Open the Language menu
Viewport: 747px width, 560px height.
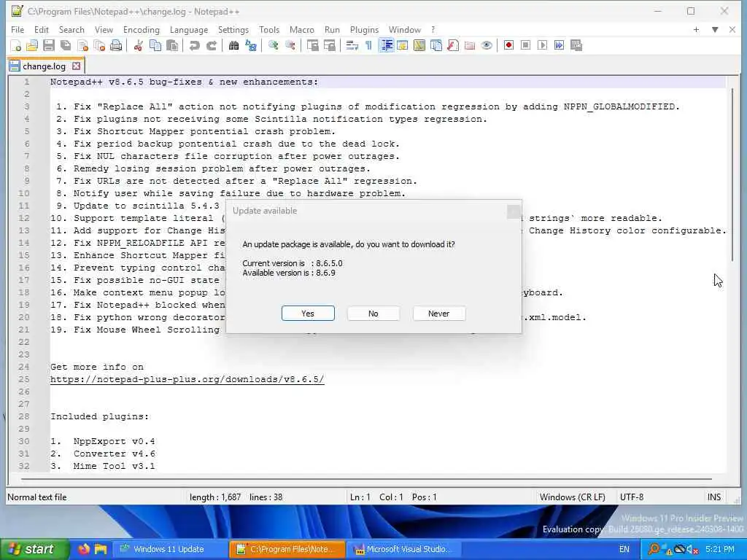coord(189,29)
